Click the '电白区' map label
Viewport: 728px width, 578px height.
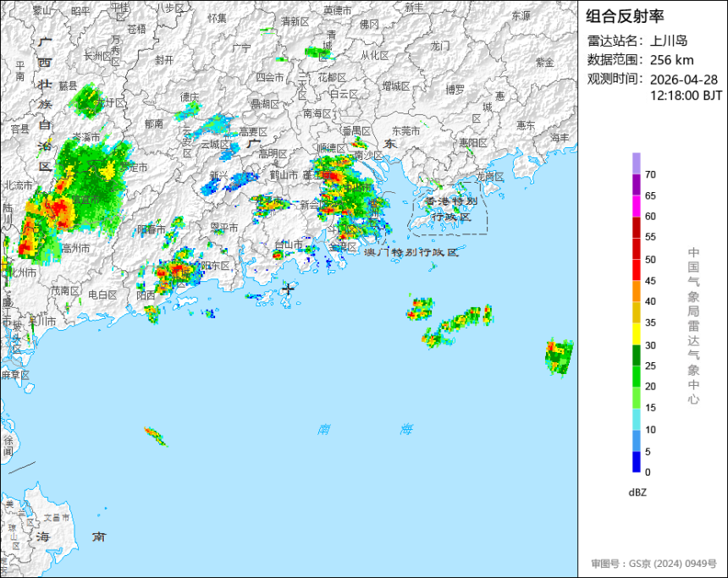coord(102,295)
